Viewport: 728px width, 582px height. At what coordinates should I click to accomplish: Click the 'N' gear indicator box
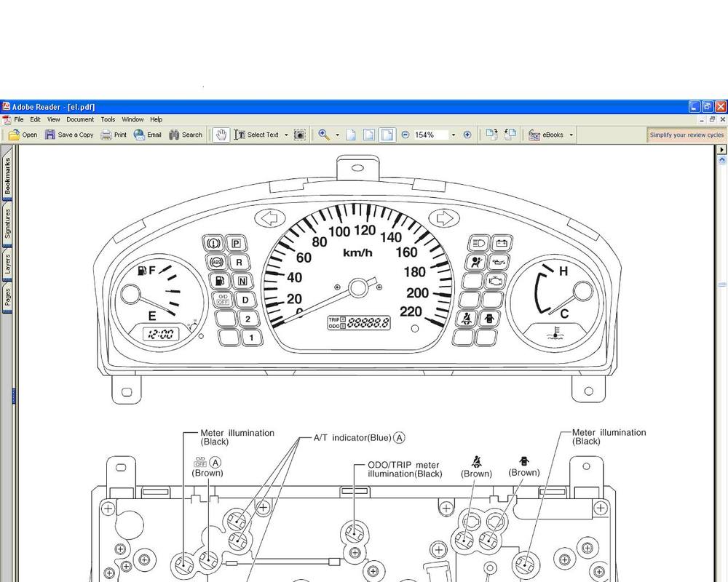point(242,281)
